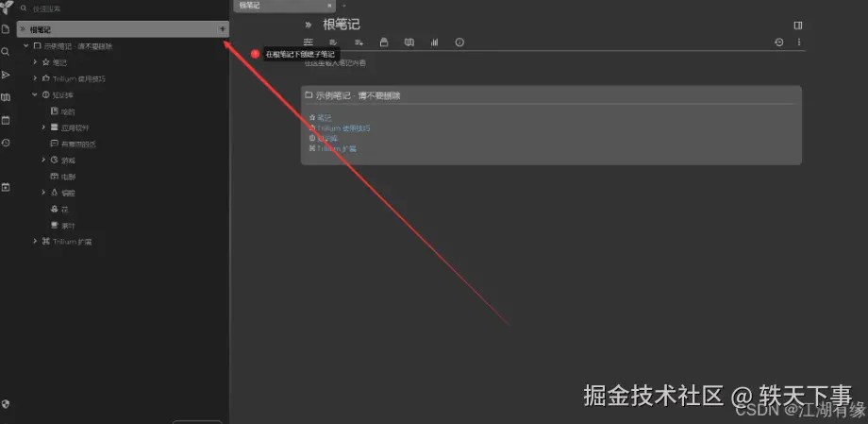
Task: Open the Trilium 扩展 link in the card
Action: (x=337, y=148)
